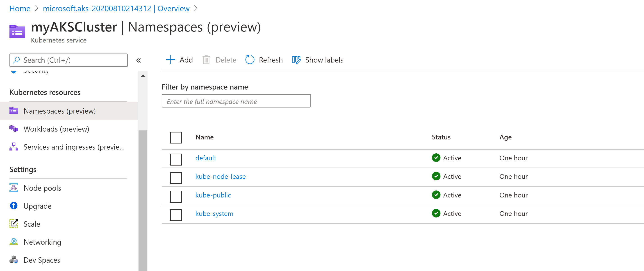Click the Workloads (preview) sidebar icon
The height and width of the screenshot is (271, 644).
(x=14, y=129)
